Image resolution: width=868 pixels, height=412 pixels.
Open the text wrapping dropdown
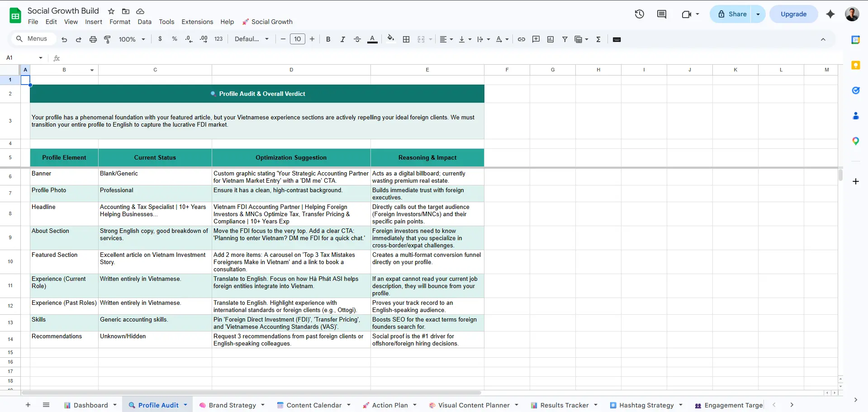tap(483, 39)
